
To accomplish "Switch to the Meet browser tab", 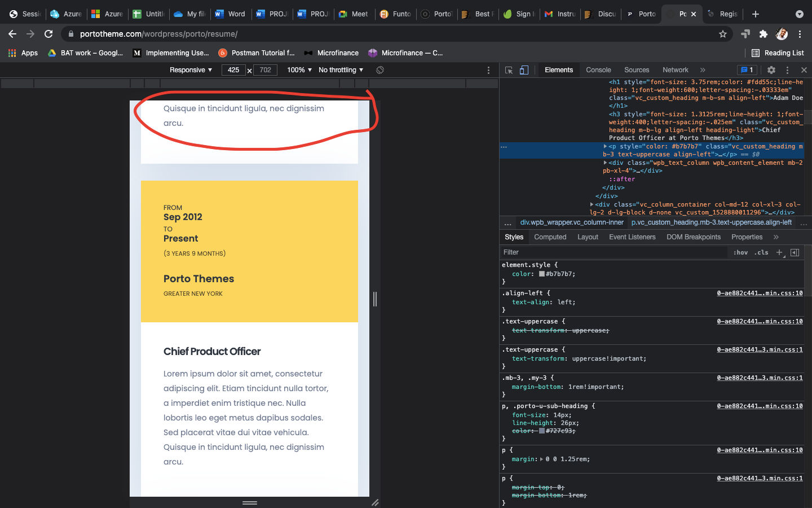I will [x=354, y=14].
